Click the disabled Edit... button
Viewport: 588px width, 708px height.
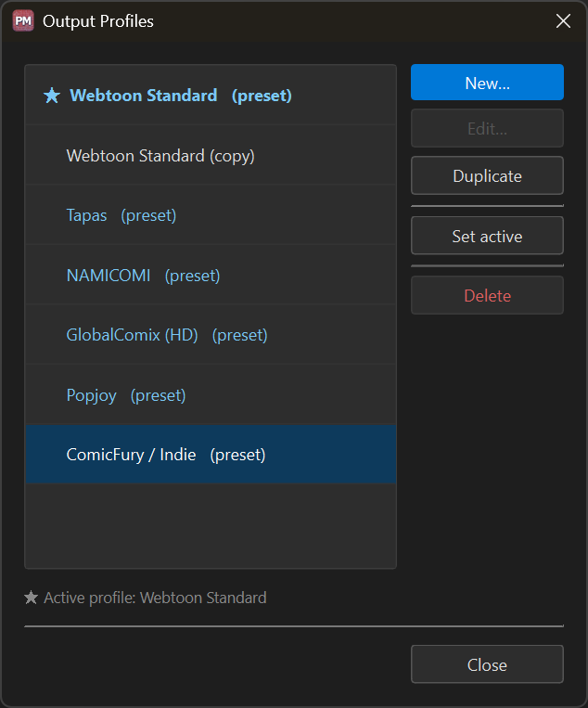point(487,128)
